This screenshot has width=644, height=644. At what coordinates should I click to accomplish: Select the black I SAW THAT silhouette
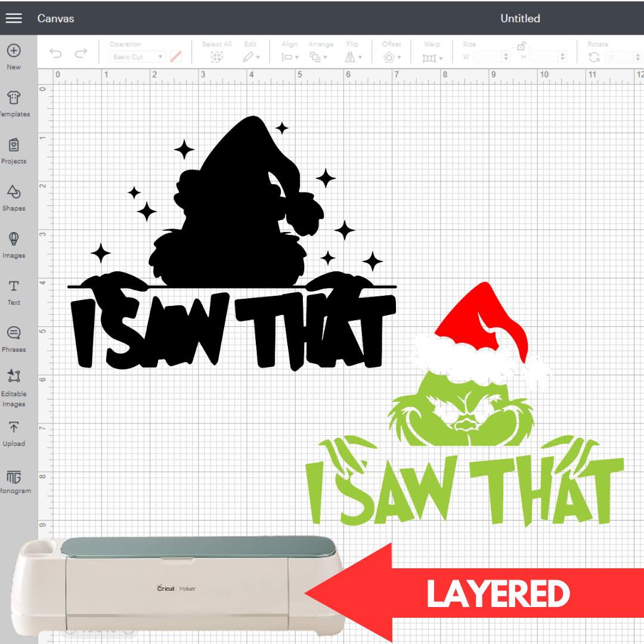[x=232, y=243]
